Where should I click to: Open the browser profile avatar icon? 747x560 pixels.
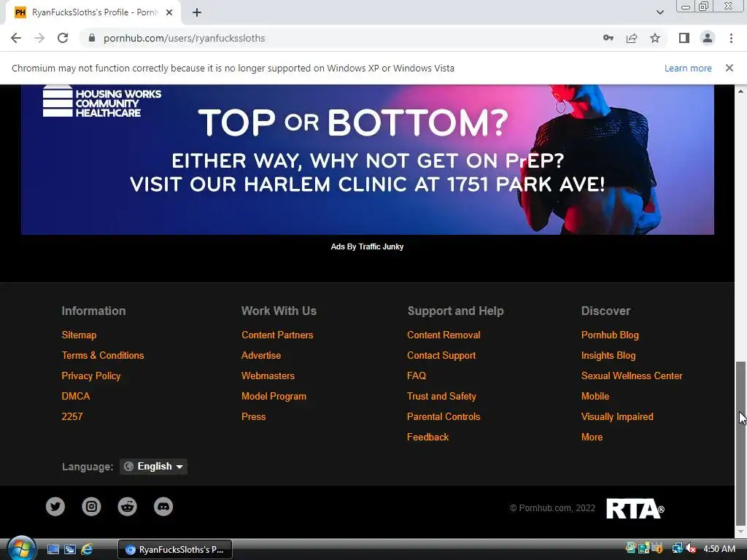[x=708, y=38]
